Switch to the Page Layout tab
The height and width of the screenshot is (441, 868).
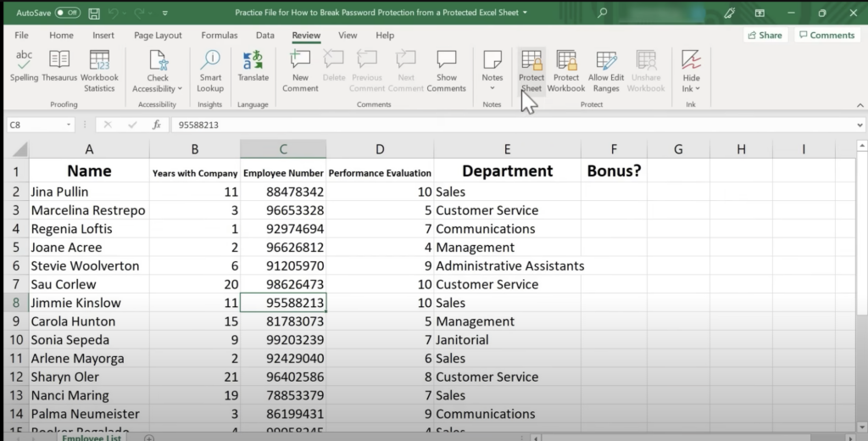[x=158, y=35]
